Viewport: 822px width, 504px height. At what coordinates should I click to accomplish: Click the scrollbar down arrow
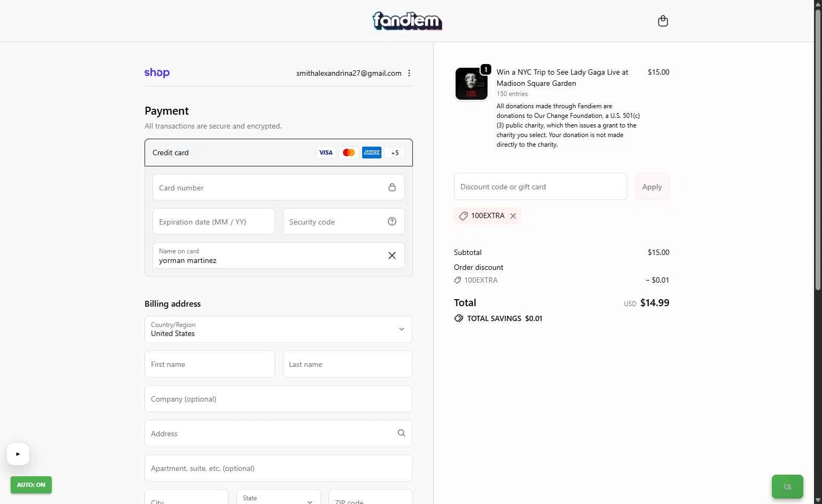(818, 500)
